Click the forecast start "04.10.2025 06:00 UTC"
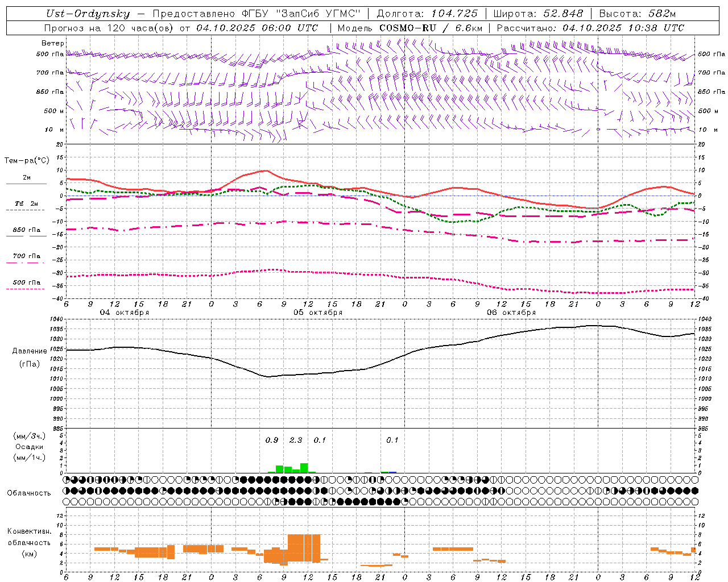 coord(257,28)
